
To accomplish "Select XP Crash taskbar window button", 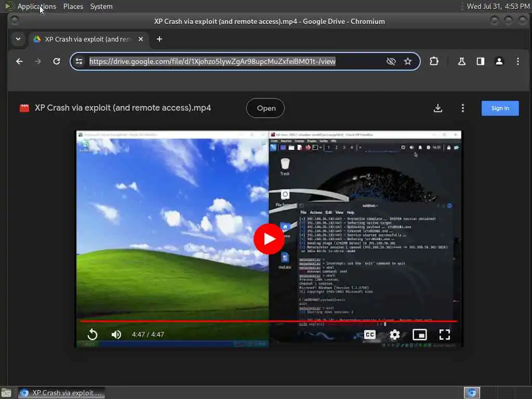I will [x=62, y=393].
